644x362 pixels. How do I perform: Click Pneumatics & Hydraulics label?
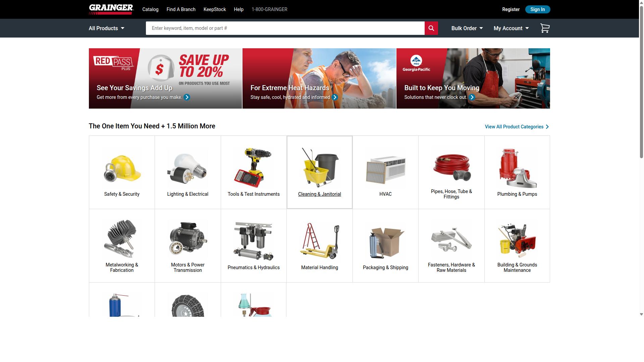pos(254,267)
